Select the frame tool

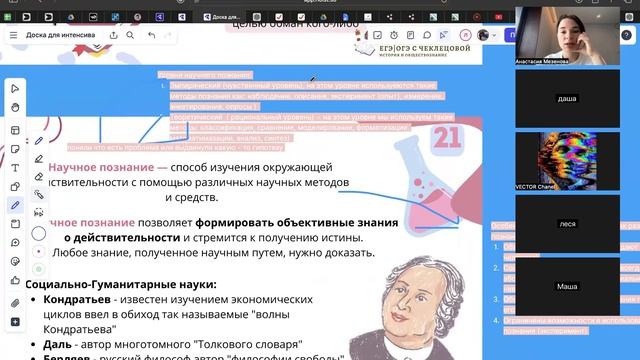click(15, 224)
